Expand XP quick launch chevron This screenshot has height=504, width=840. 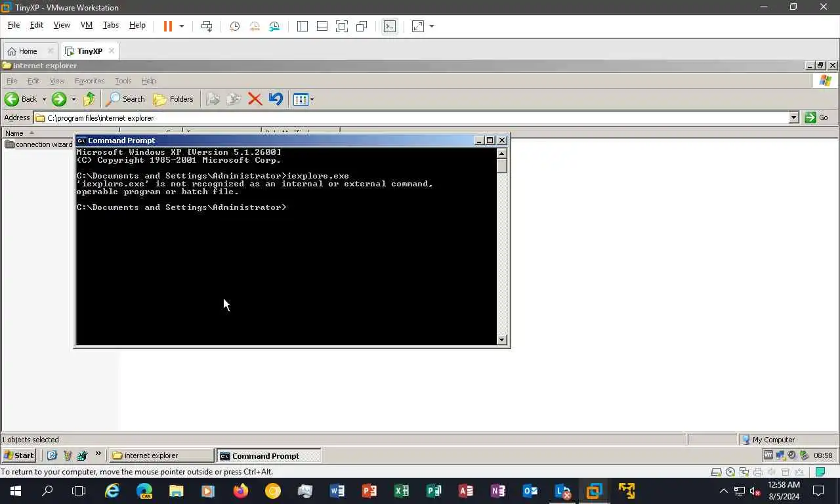[x=98, y=454]
